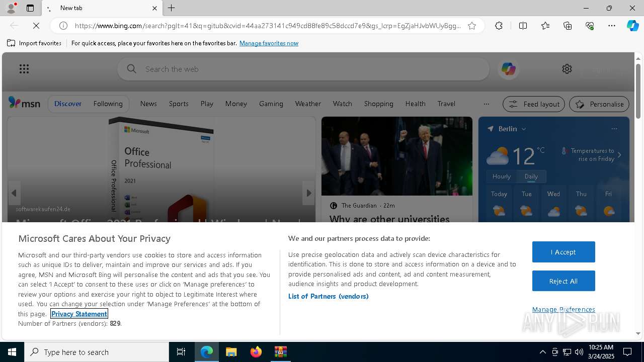644x362 pixels.
Task: Open the Gaming category
Action: point(271,104)
